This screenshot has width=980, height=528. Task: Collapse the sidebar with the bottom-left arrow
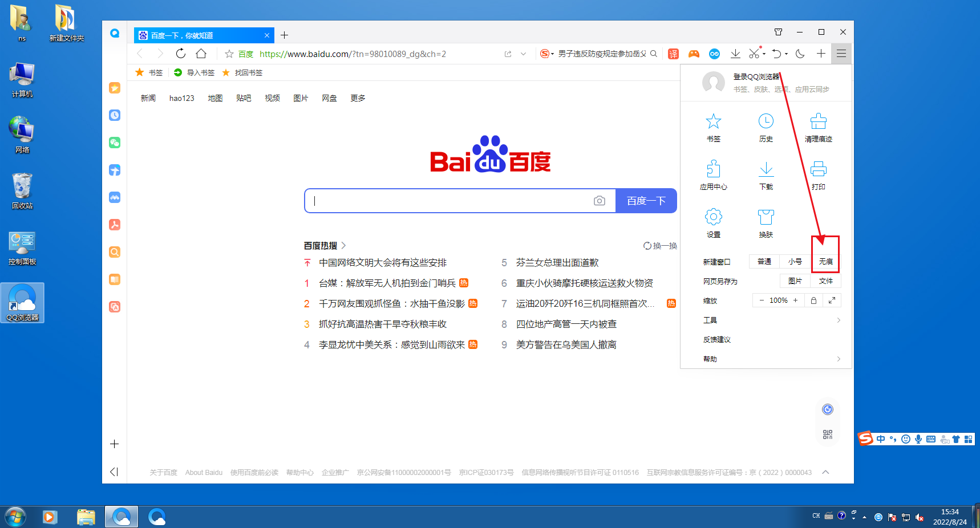click(x=114, y=472)
